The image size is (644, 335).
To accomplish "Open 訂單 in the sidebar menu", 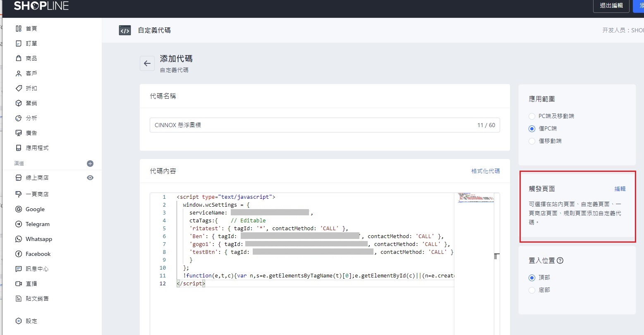I will point(31,43).
